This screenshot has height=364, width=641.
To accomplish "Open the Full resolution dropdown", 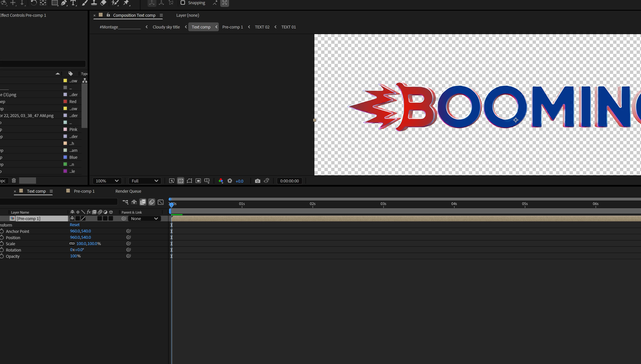I will pyautogui.click(x=145, y=181).
